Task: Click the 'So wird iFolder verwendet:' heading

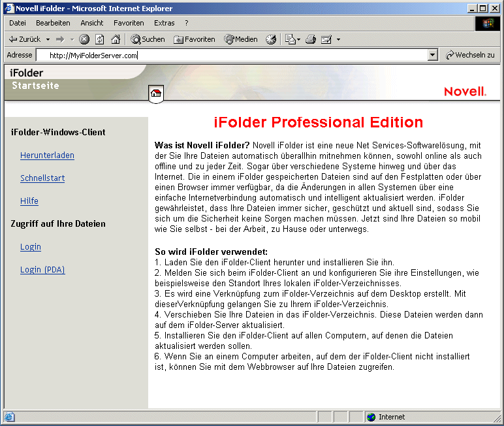Action: coord(211,252)
